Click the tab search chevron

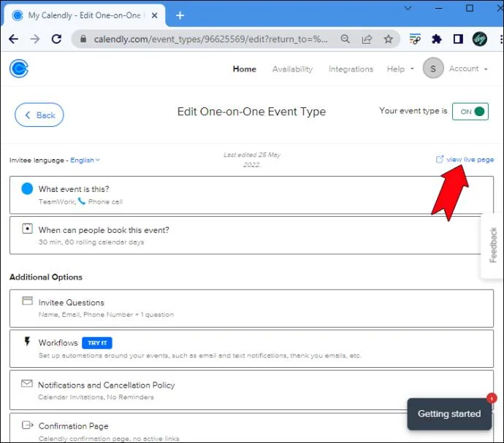tap(408, 8)
